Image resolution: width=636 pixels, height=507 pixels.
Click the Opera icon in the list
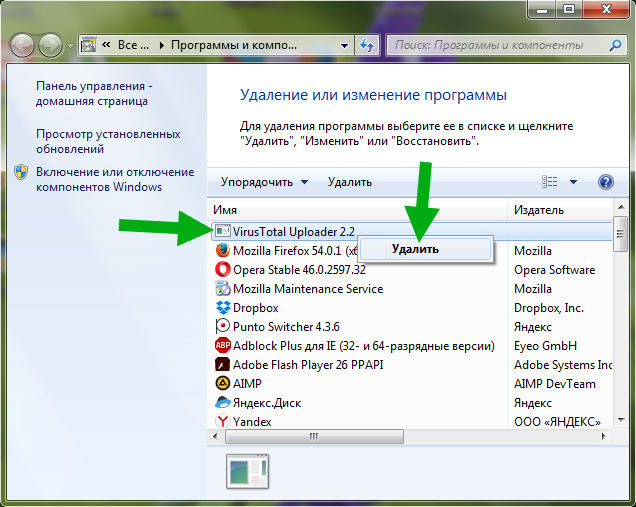pyautogui.click(x=222, y=269)
